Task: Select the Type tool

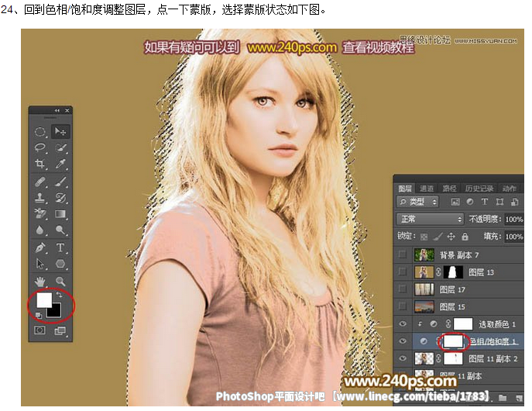Action: click(60, 248)
